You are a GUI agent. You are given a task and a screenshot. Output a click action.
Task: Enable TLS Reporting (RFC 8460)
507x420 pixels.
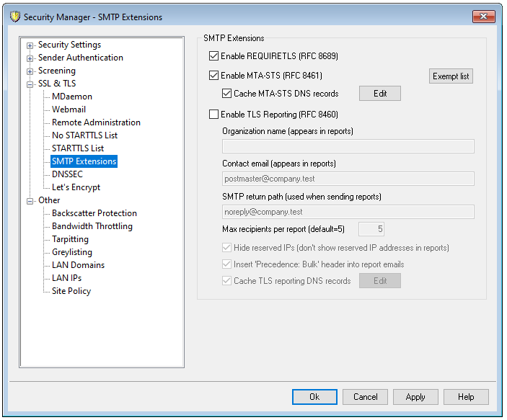point(213,115)
